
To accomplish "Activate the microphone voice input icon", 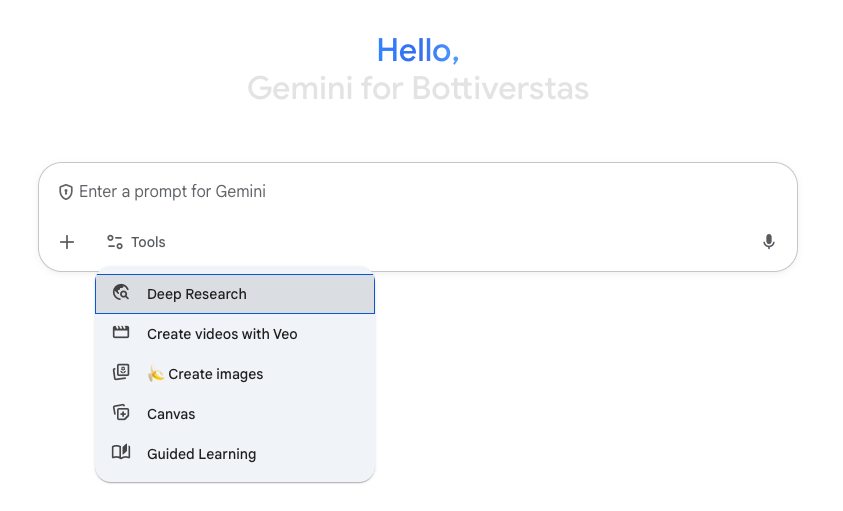I will point(768,242).
